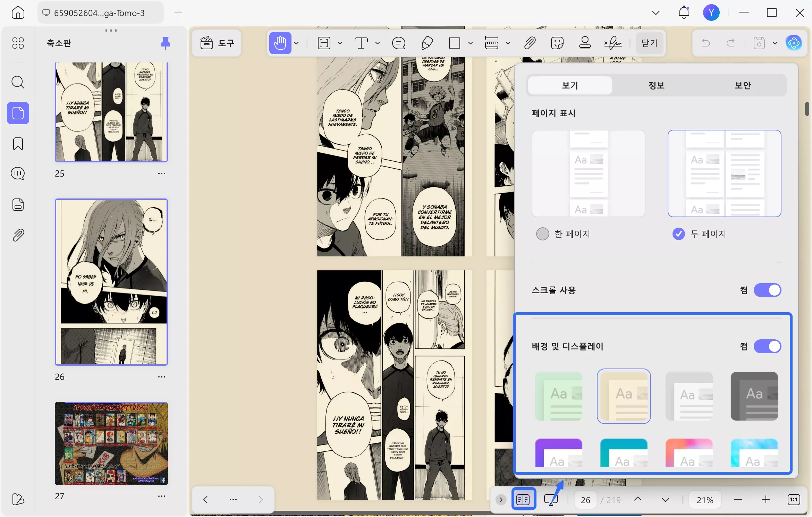Disable the 스크롤 사용 toggle

coord(768,290)
